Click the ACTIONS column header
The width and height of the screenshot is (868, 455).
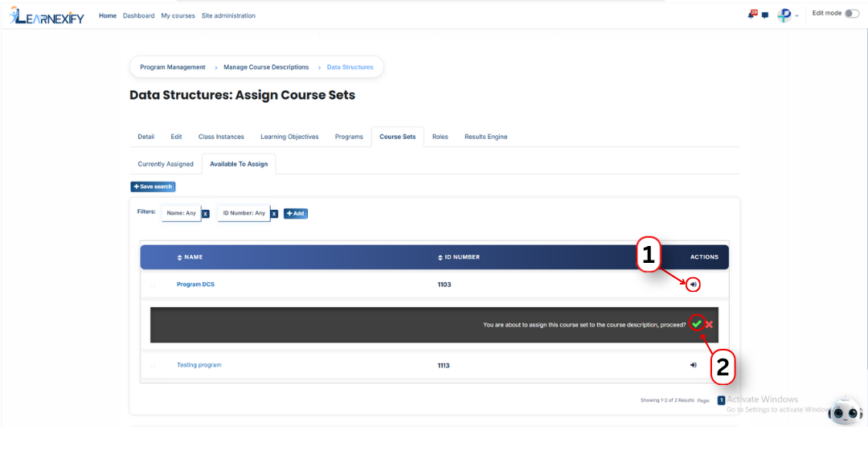[x=704, y=257]
